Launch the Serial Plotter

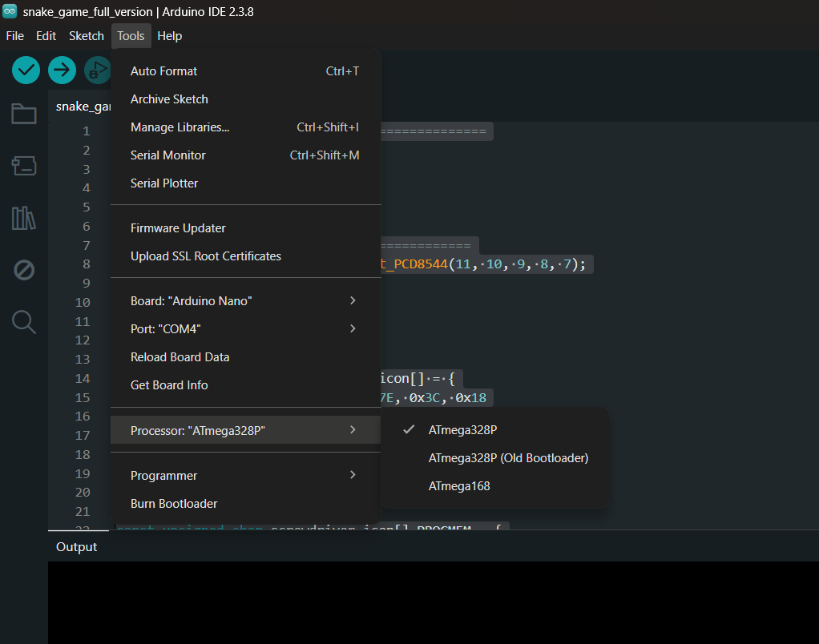[245, 183]
